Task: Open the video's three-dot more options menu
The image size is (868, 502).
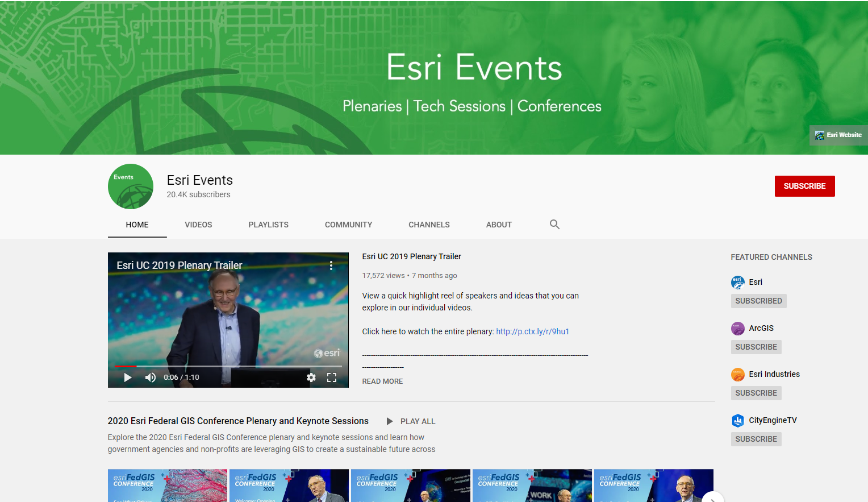Action: [x=331, y=265]
